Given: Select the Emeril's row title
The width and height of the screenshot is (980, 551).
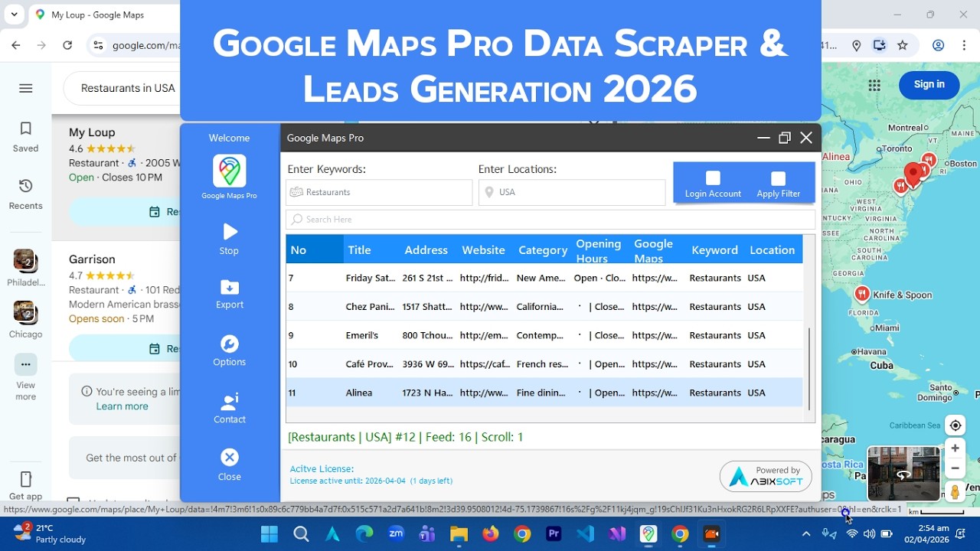Looking at the screenshot, I should click(x=362, y=335).
